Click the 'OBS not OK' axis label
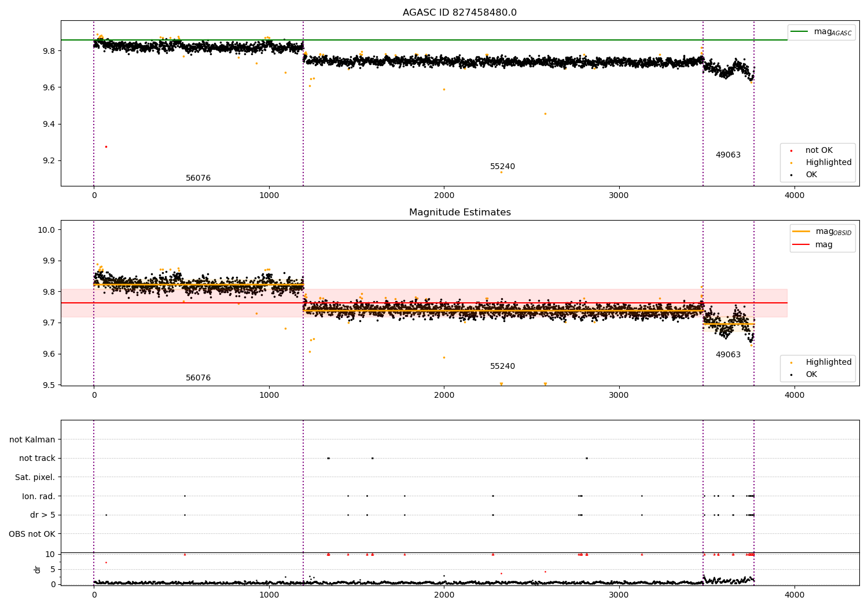This screenshot has height=608, width=868. coord(32,534)
